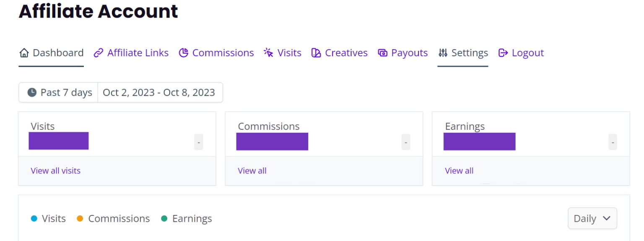Follow the View all visits link
644x241 pixels.
[x=55, y=171]
